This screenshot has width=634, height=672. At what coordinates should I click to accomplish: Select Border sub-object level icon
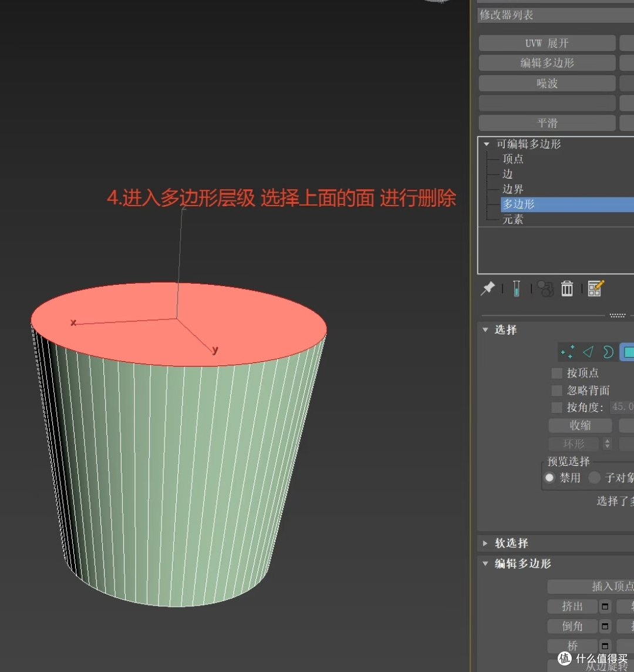click(608, 352)
